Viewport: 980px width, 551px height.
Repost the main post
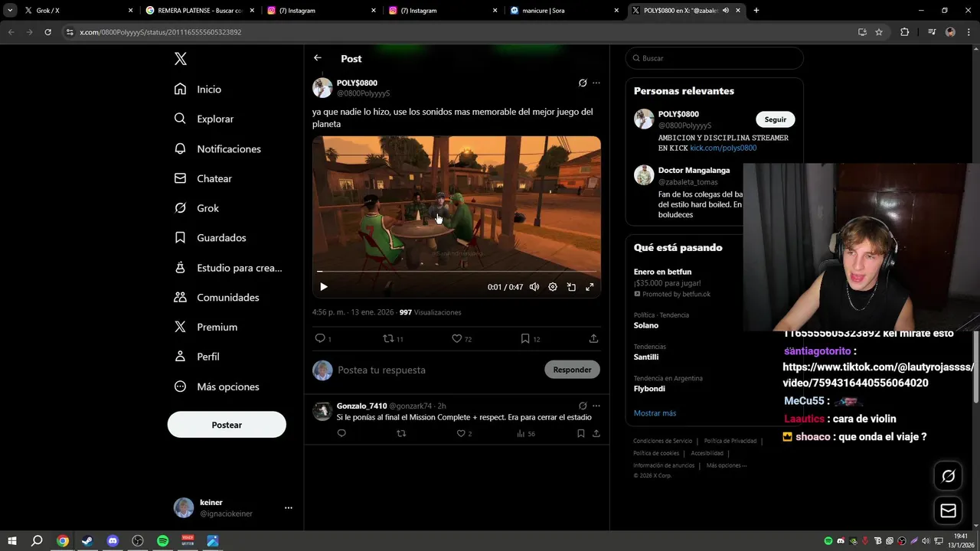(x=388, y=338)
